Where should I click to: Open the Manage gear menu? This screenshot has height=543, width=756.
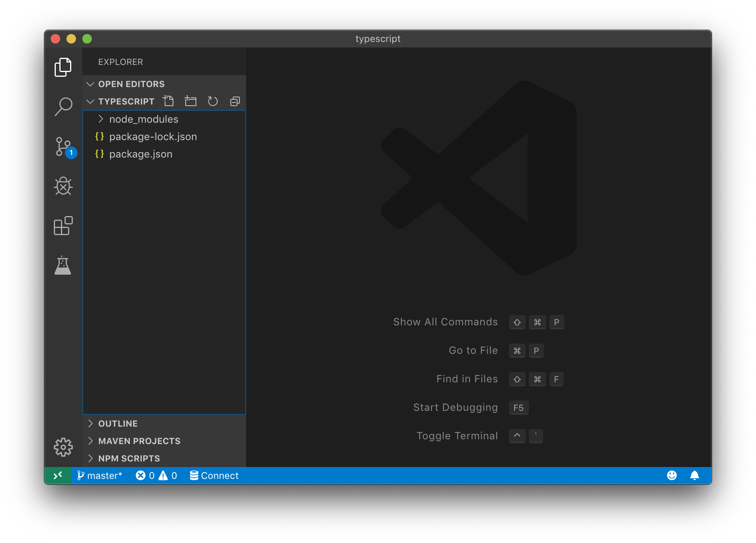[63, 447]
